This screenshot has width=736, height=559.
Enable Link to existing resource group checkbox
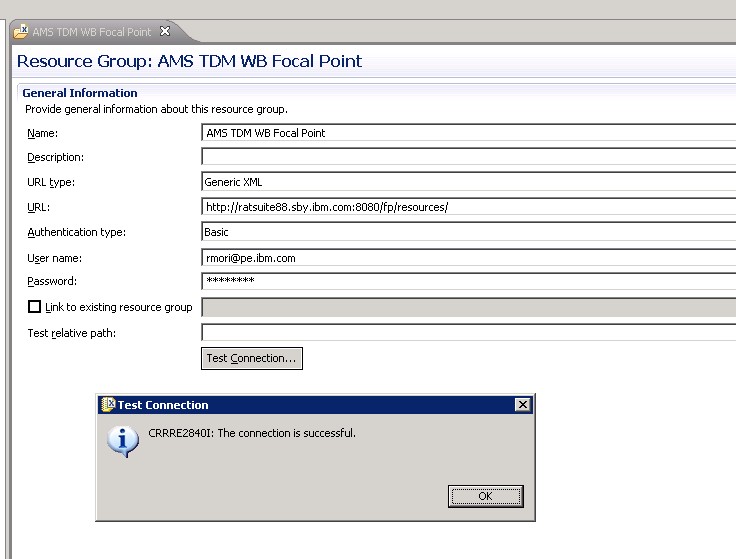[x=34, y=306]
